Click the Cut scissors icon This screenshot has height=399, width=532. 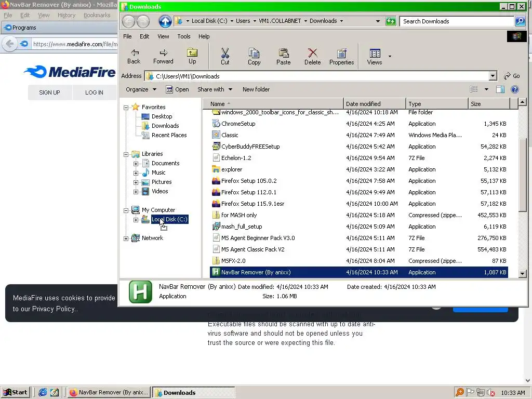225,56
